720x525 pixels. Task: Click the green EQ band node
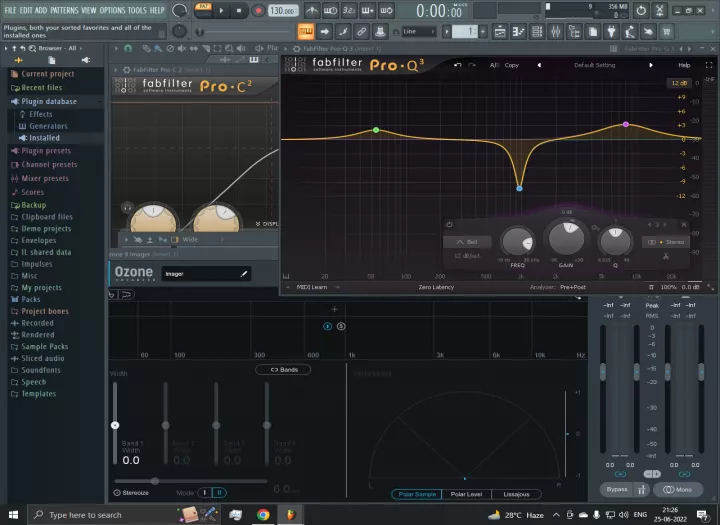pos(376,130)
